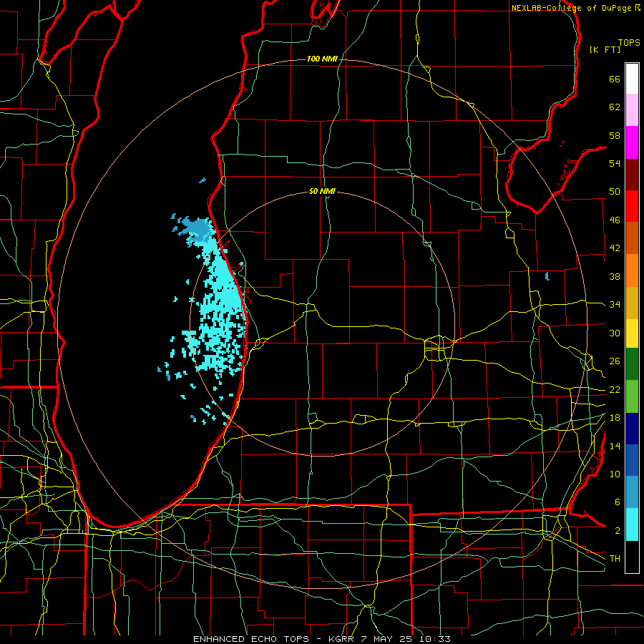Click legend value 18

[x=615, y=418]
